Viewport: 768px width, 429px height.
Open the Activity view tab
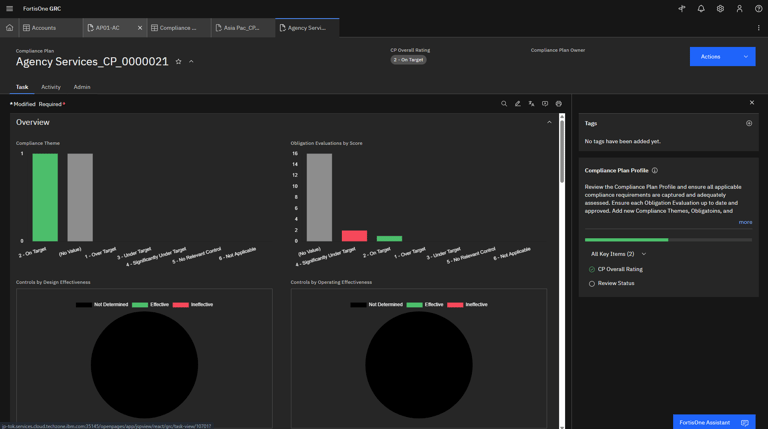[x=51, y=87]
